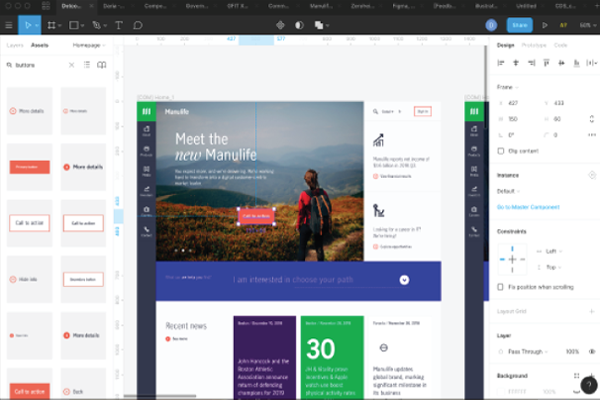Image resolution: width=600 pixels, height=400 pixels.
Task: Click align vertical centers icon
Action: coord(561,63)
